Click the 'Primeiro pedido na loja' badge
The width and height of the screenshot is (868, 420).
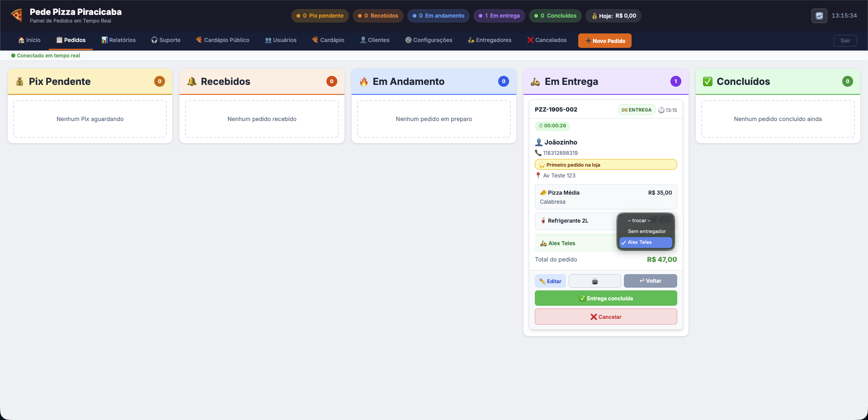click(x=606, y=165)
